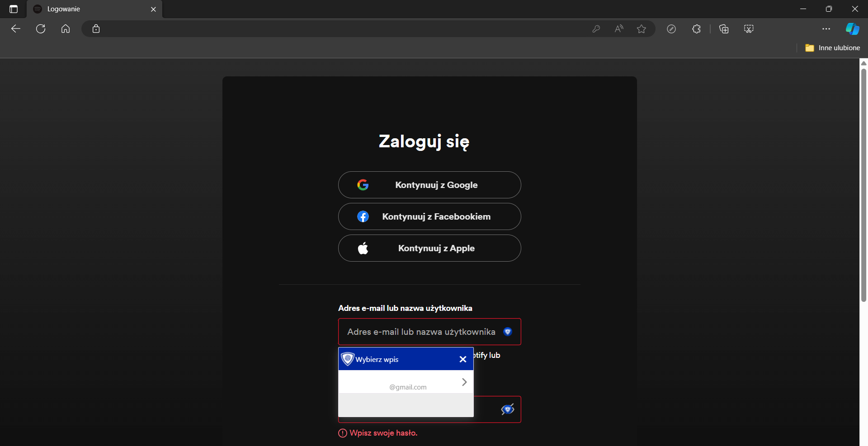868x446 pixels.
Task: Add page to favorites with star icon
Action: click(641, 29)
